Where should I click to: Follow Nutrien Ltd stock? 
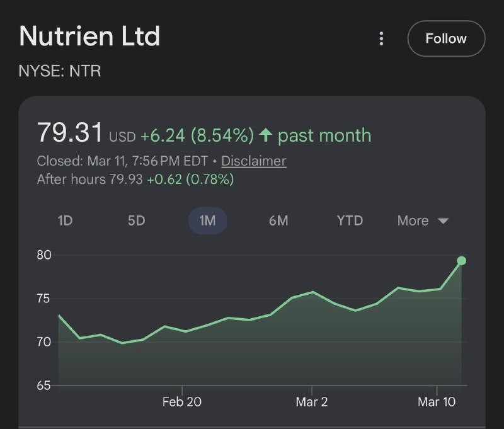tap(446, 38)
